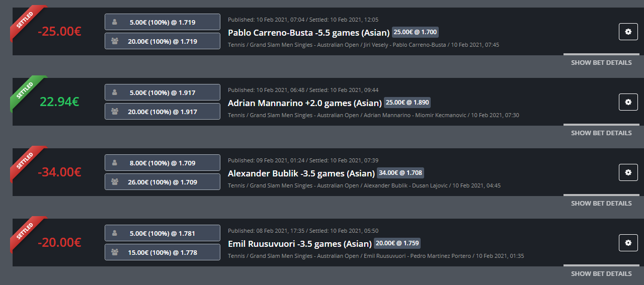644x285 pixels.
Task: Click the red Settled ribbon on Bublik bet
Action: pos(26,162)
